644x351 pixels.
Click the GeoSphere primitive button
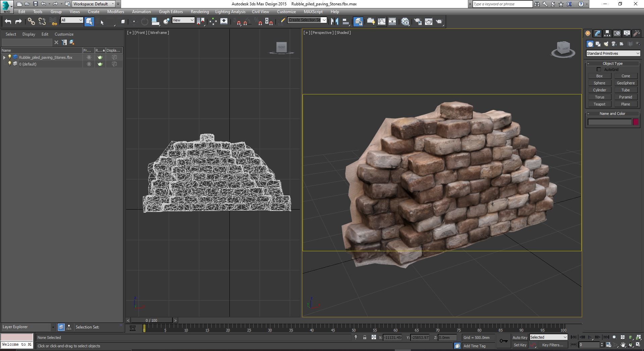pos(626,83)
